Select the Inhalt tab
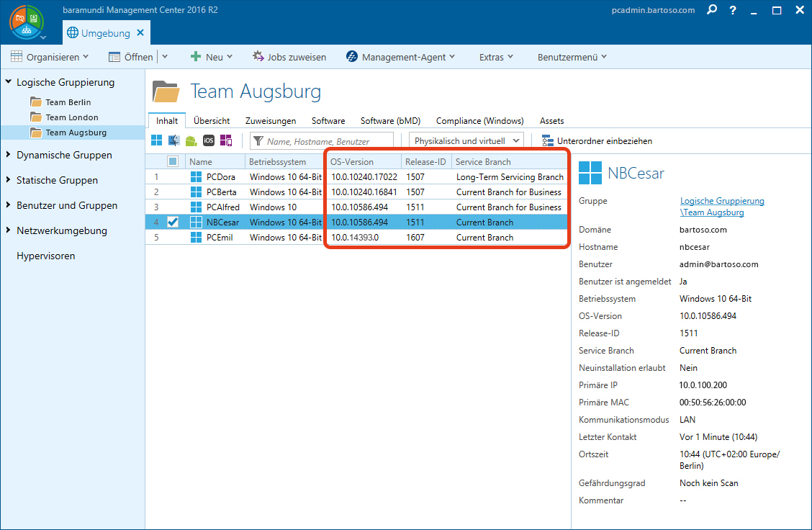Screen dimensions: 812x530 coord(167,121)
